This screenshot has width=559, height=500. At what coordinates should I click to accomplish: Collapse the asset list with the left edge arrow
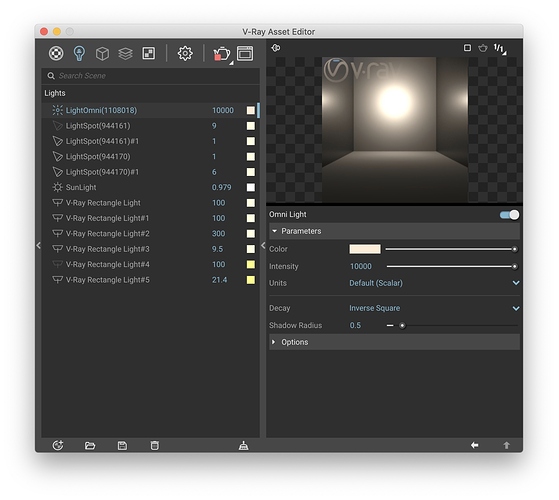click(x=39, y=245)
